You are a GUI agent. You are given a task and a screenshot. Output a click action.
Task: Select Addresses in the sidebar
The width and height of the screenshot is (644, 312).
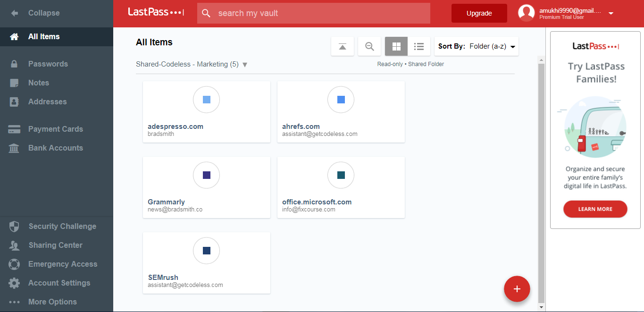point(57,102)
